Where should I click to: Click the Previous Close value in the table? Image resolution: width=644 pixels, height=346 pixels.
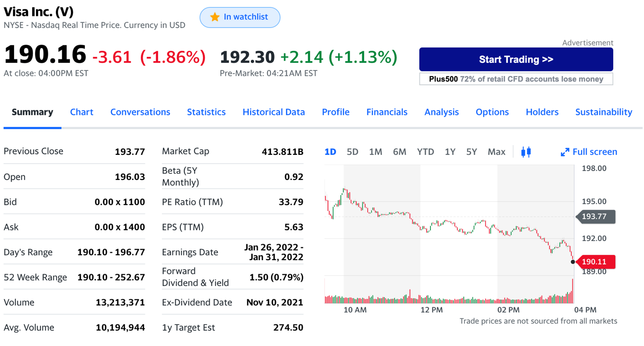pyautogui.click(x=130, y=152)
